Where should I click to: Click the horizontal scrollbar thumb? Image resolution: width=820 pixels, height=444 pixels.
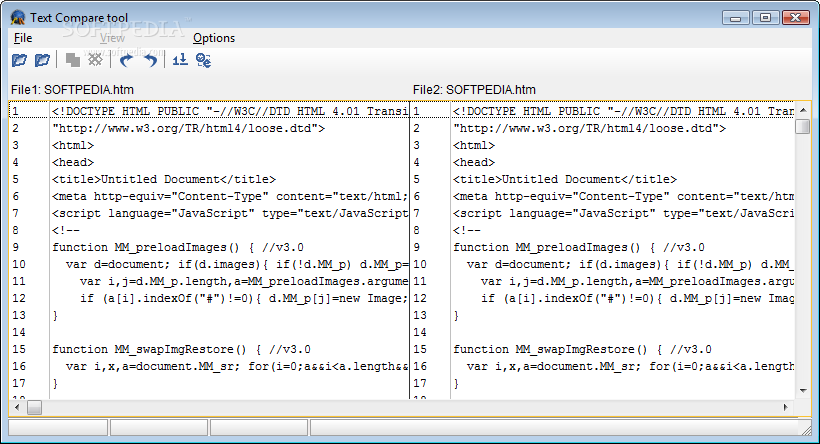coord(35,407)
